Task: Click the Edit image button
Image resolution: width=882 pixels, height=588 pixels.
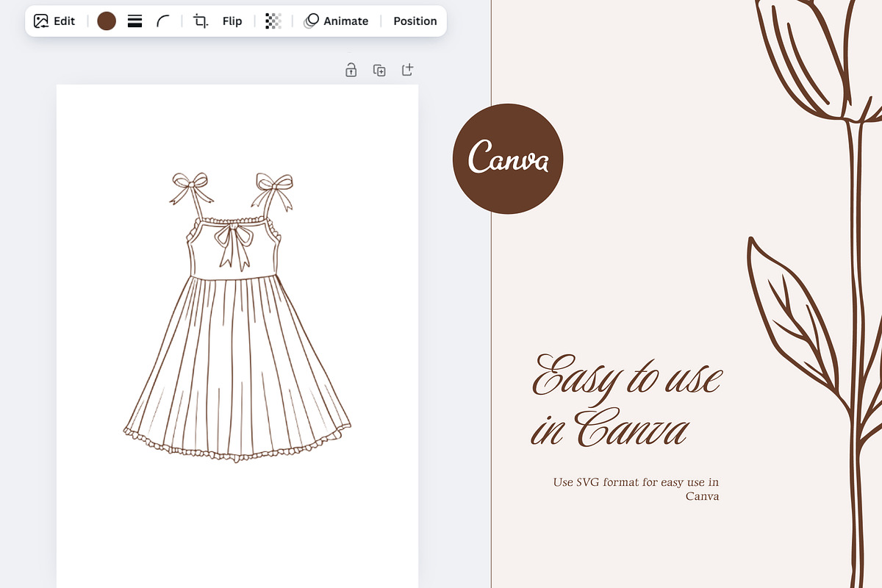Action: (54, 21)
